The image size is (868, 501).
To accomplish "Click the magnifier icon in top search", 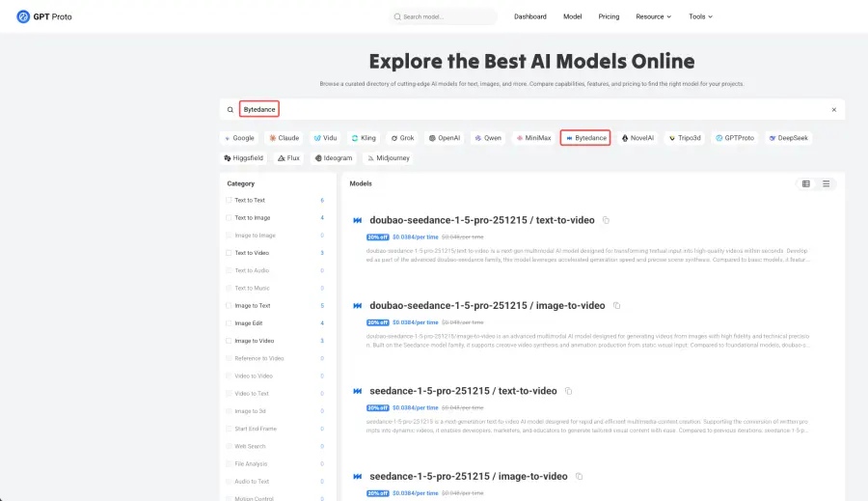I will 397,16.
